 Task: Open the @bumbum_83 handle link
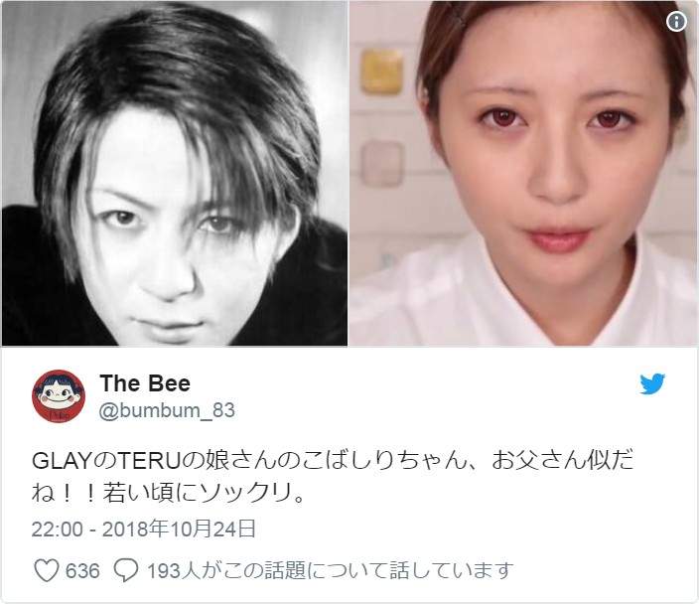point(167,411)
